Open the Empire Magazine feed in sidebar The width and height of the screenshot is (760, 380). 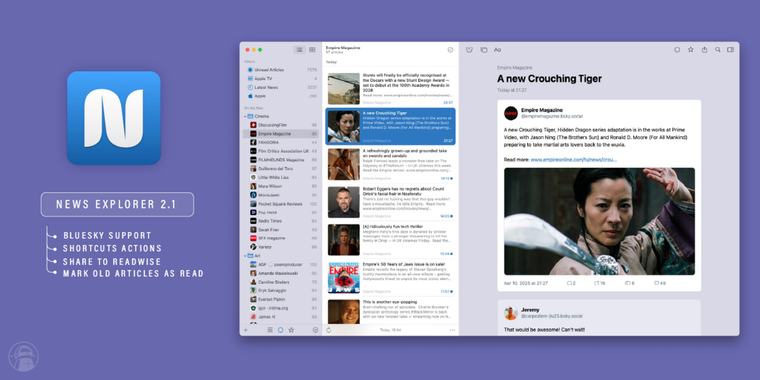click(x=282, y=134)
